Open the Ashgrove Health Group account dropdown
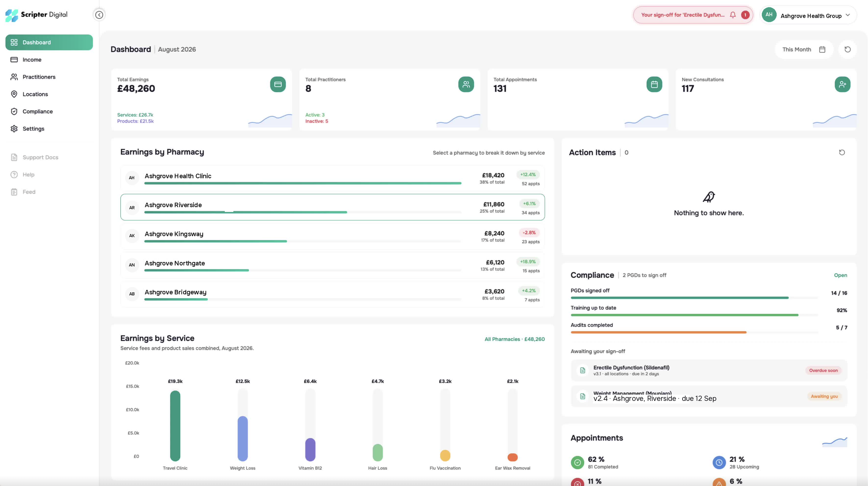The height and width of the screenshot is (486, 868). tap(808, 15)
